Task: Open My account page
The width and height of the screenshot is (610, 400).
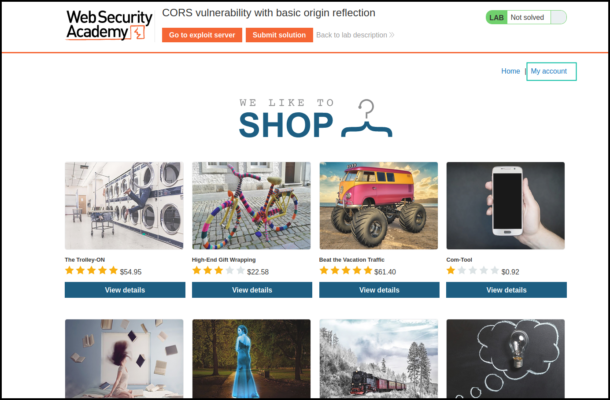Action: point(549,71)
